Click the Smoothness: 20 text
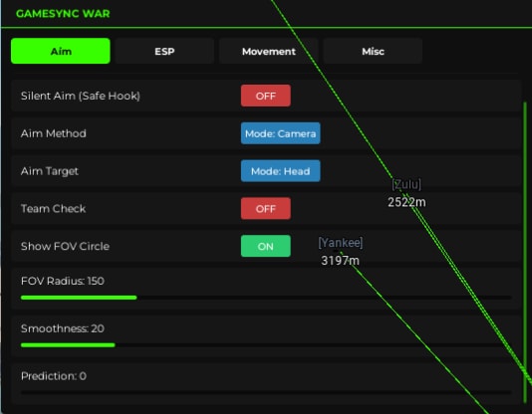 point(63,328)
